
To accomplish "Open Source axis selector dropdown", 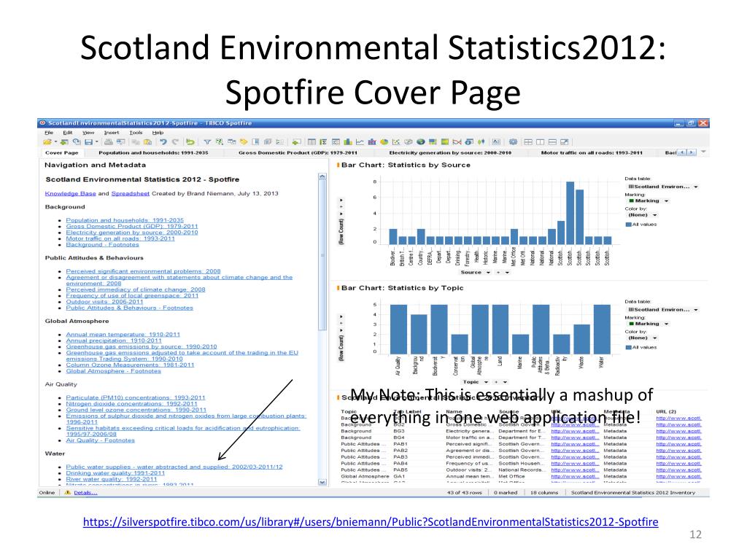I will click(x=488, y=273).
